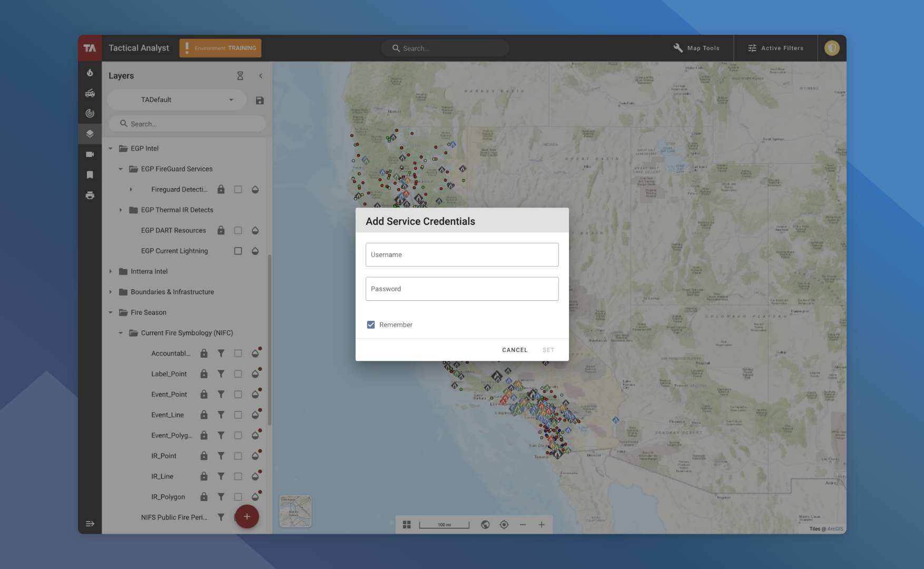The width and height of the screenshot is (924, 569).
Task: Enable the Remember checkbox in the dialog
Action: pos(371,325)
